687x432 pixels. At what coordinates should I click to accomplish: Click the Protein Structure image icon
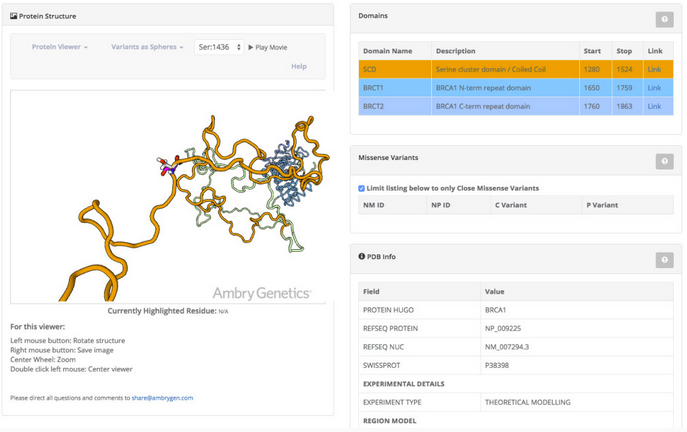13,17
